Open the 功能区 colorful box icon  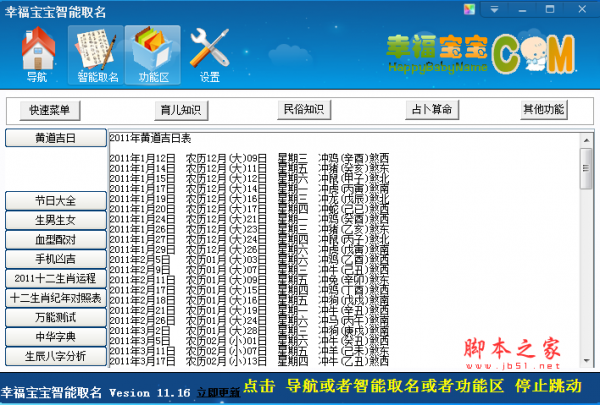click(x=153, y=55)
